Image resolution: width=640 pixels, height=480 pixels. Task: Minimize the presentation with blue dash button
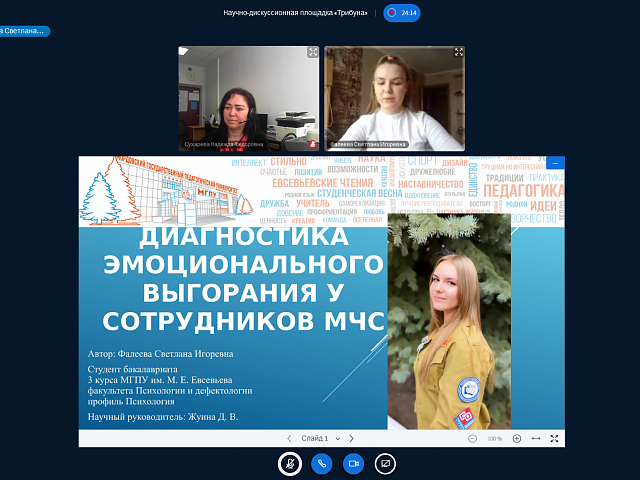(x=556, y=163)
